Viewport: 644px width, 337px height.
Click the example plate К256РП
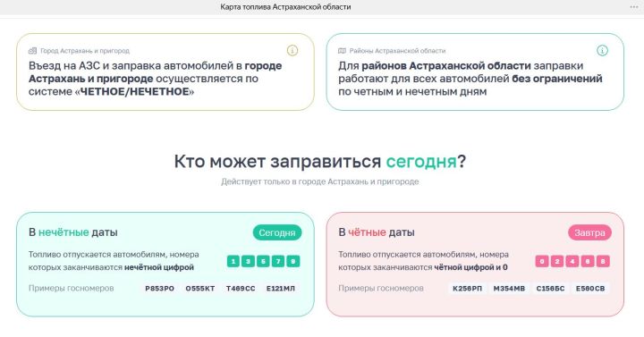pyautogui.click(x=468, y=289)
